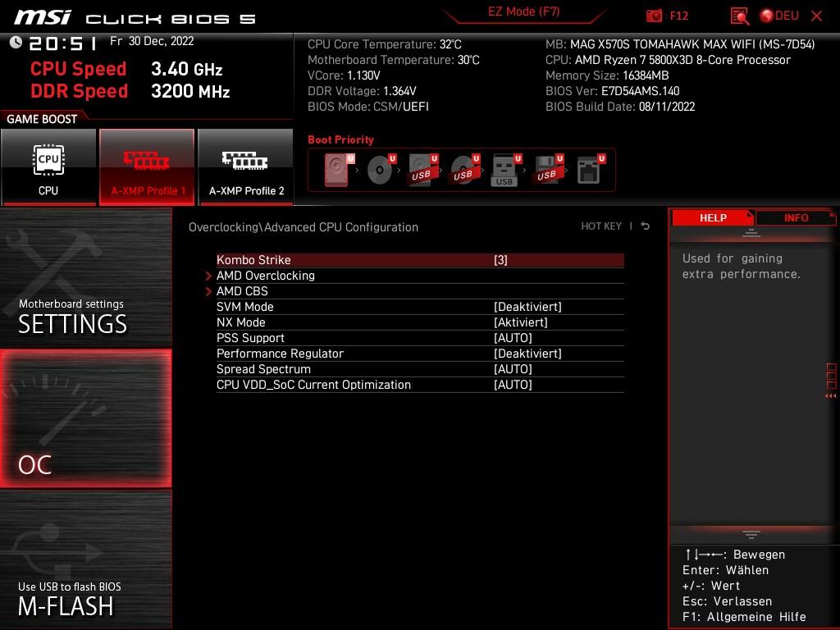Image resolution: width=840 pixels, height=630 pixels.
Task: Select the network boot device icon
Action: click(x=591, y=170)
